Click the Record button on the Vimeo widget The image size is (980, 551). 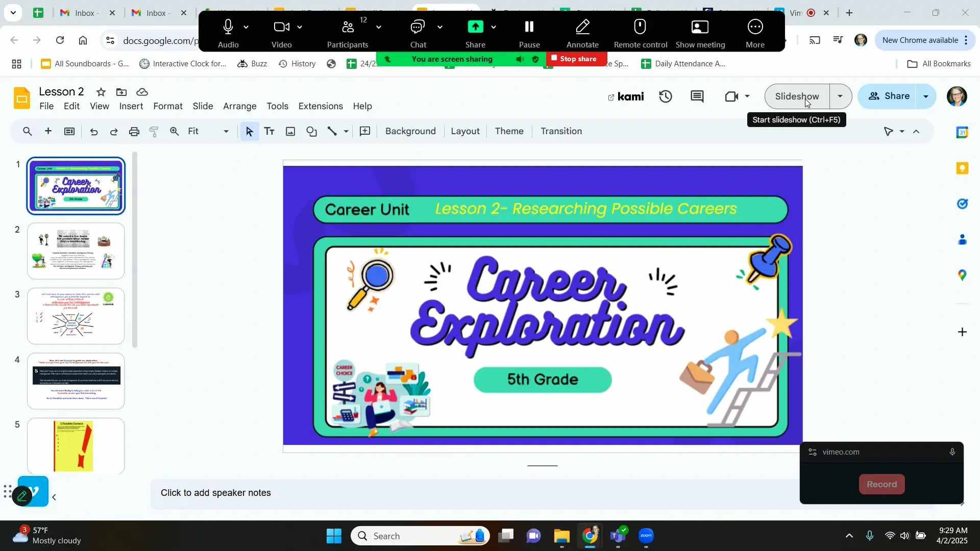881,484
